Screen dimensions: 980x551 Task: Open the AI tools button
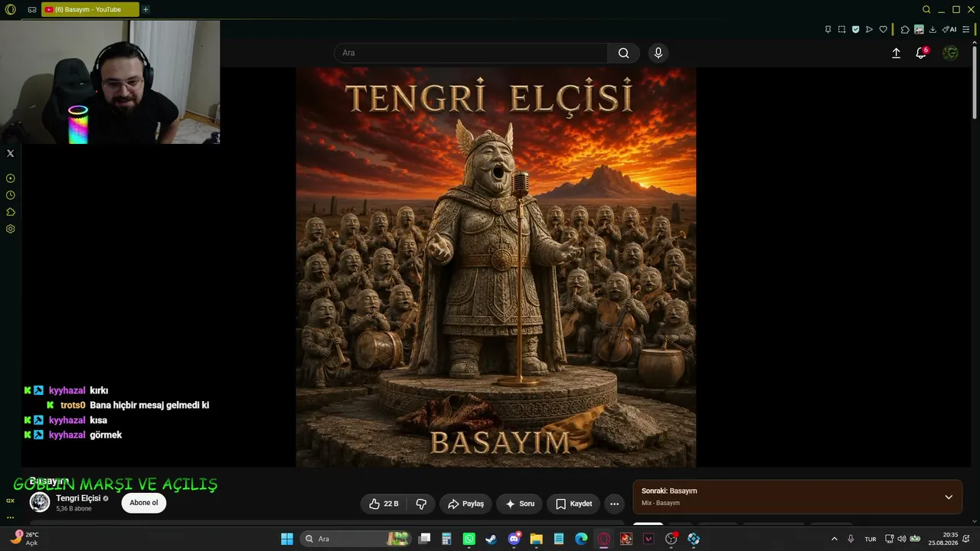click(949, 30)
